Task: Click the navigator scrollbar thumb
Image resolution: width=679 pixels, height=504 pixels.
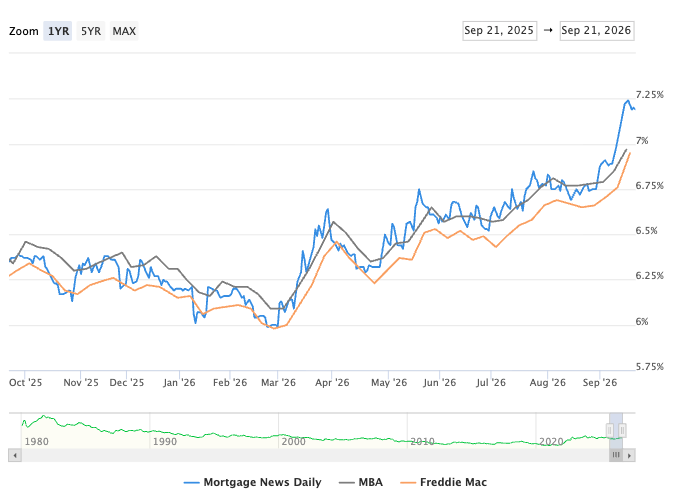Action: coord(616,456)
